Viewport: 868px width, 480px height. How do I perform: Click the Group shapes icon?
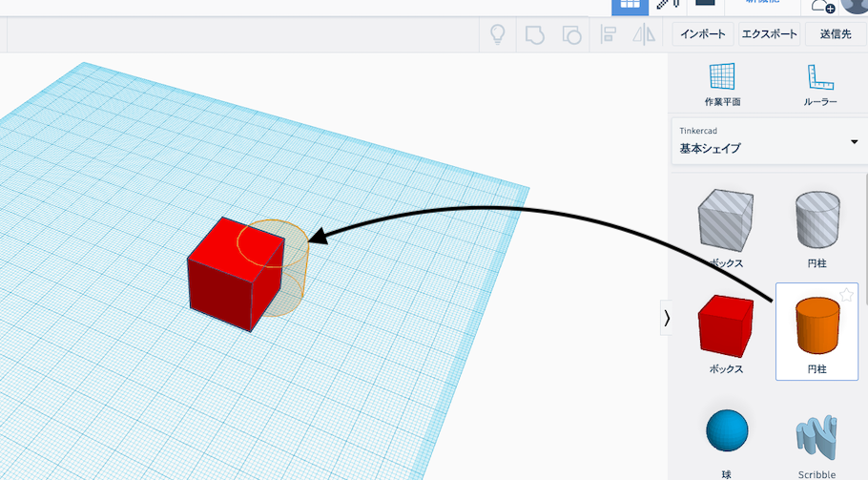point(534,35)
